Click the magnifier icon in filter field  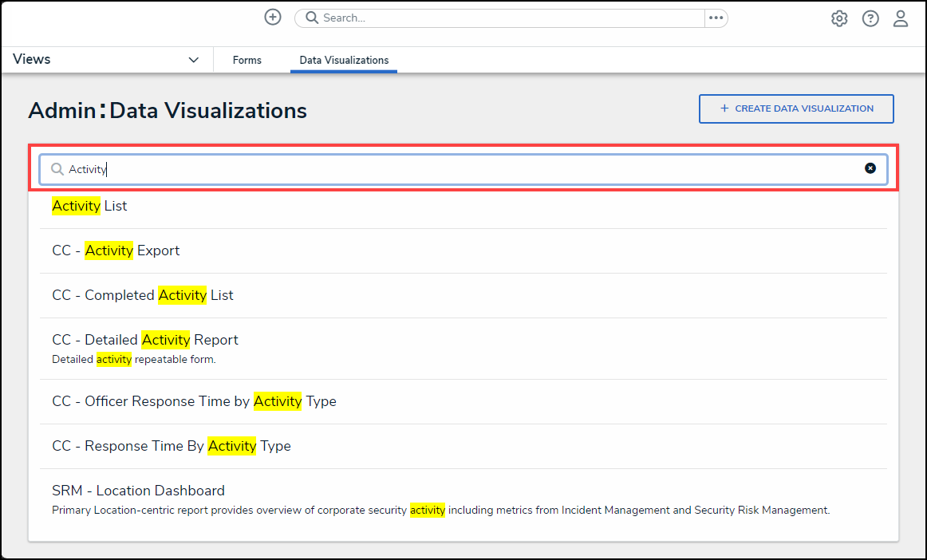[57, 169]
